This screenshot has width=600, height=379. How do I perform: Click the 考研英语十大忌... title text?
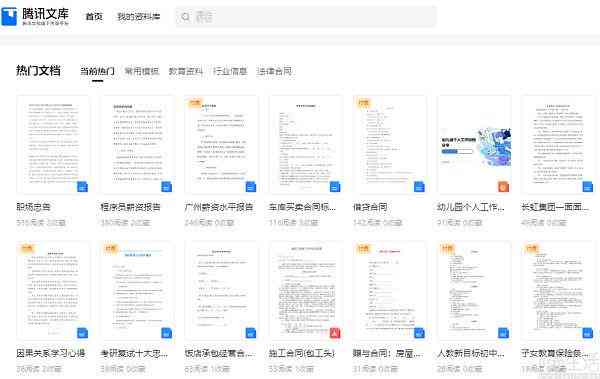click(x=134, y=353)
